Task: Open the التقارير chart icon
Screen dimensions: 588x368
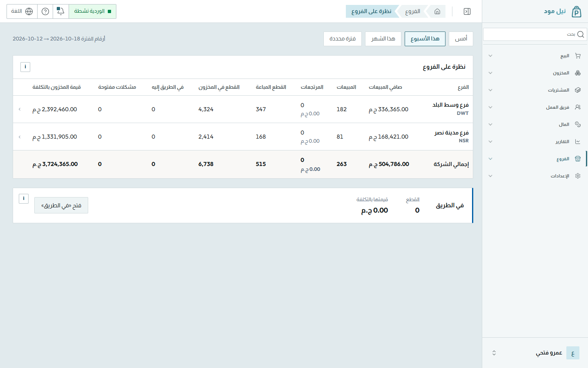Action: click(x=578, y=141)
